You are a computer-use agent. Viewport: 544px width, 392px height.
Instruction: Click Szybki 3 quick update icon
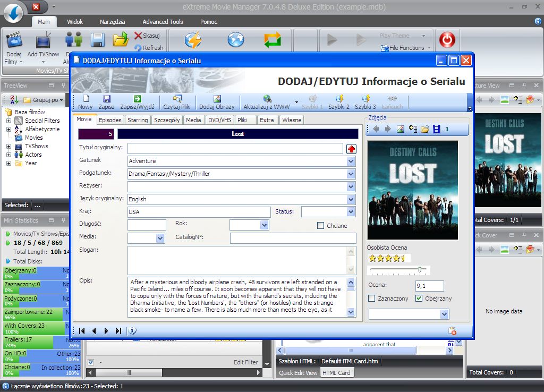click(x=365, y=99)
